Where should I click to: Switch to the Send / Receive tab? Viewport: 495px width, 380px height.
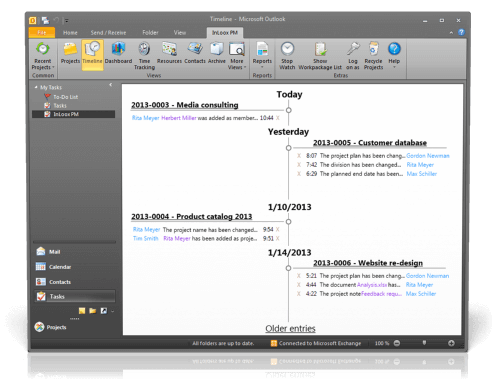(x=108, y=33)
